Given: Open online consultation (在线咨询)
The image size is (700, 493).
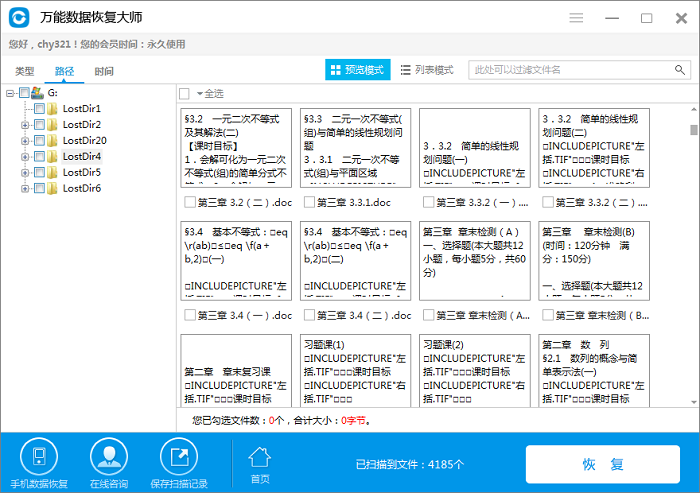Looking at the screenshot, I should (109, 463).
